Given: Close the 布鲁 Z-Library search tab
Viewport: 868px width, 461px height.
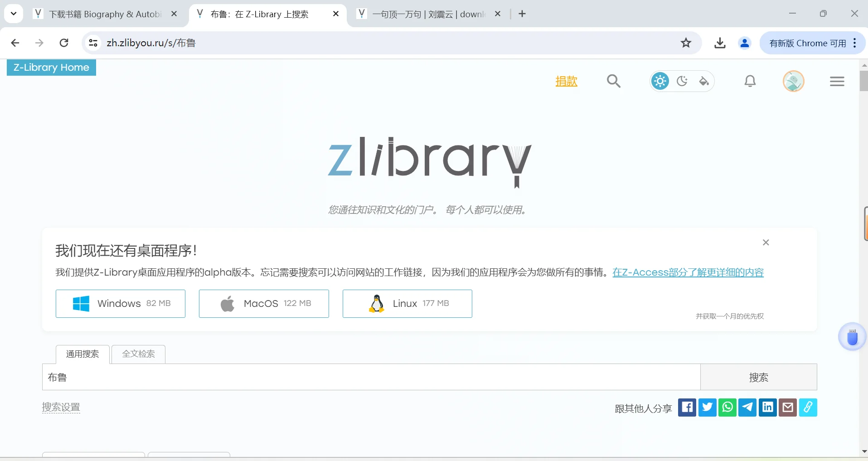Looking at the screenshot, I should (336, 14).
